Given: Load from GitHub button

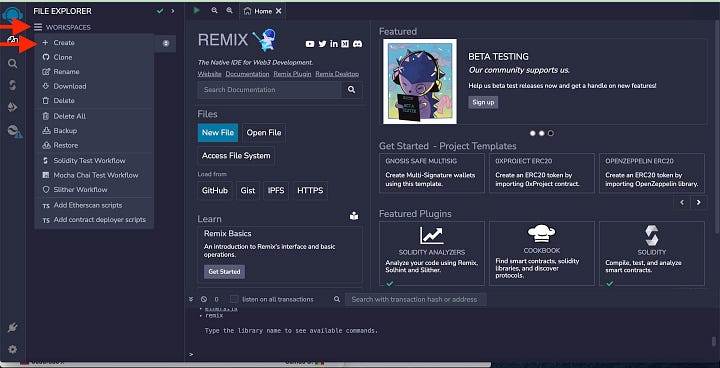Looking at the screenshot, I should [215, 191].
